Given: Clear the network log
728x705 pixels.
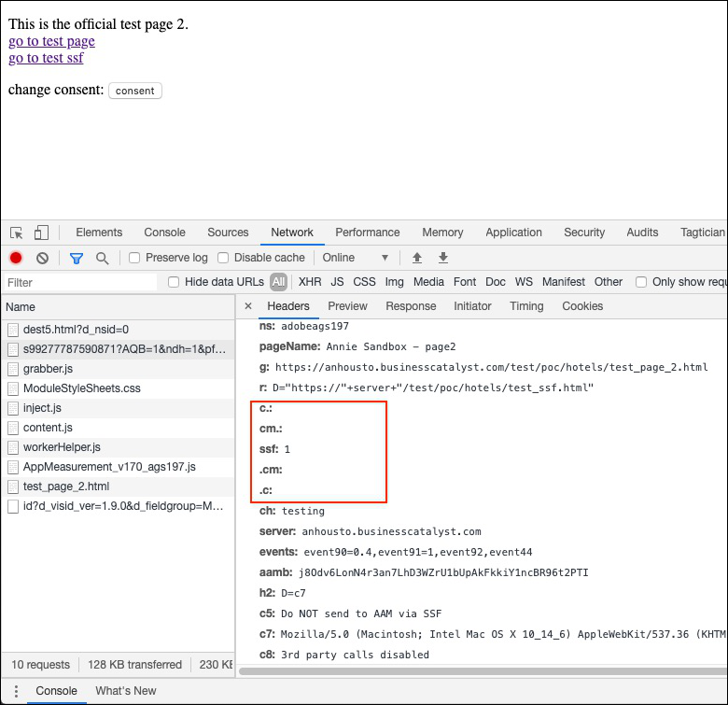Looking at the screenshot, I should pos(42,258).
